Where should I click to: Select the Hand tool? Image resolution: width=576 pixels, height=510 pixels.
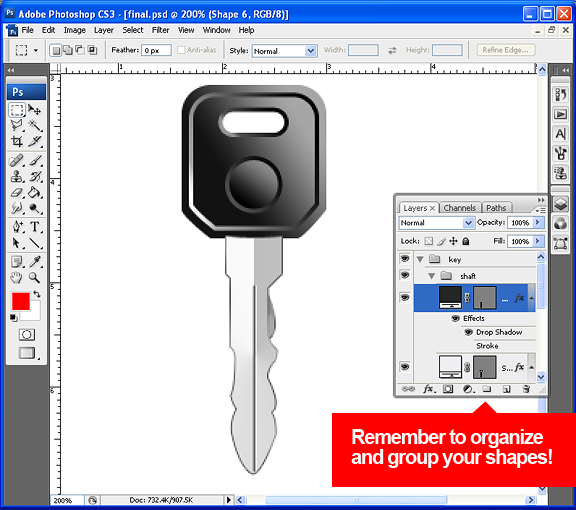(x=17, y=277)
